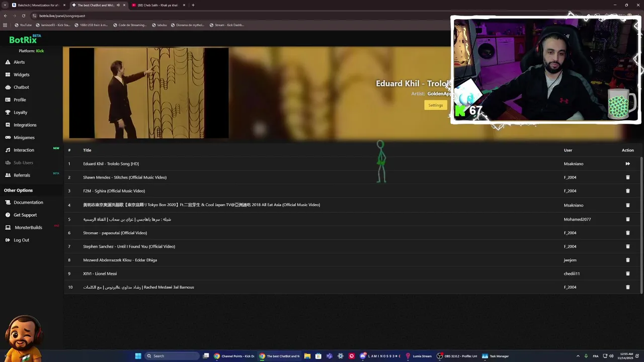Click the Title column header
The image size is (644, 362).
tap(87, 150)
